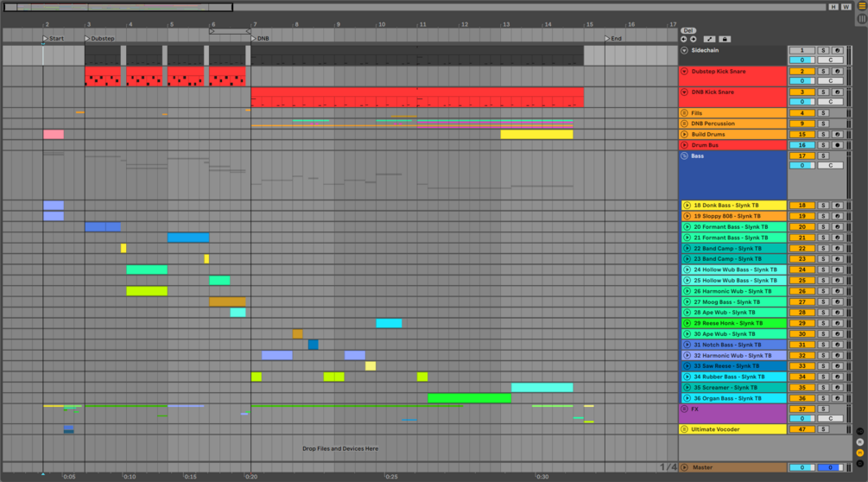Adjust the Sidechain track volume slider
The width and height of the screenshot is (868, 482).
pos(801,60)
